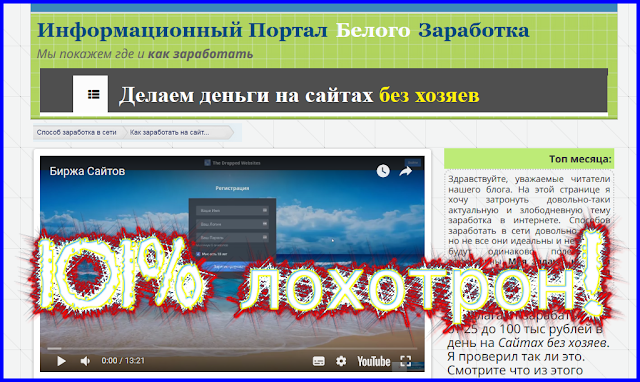The image size is (640, 382).
Task: Play the Биржа Сайтов video
Action: tap(62, 361)
